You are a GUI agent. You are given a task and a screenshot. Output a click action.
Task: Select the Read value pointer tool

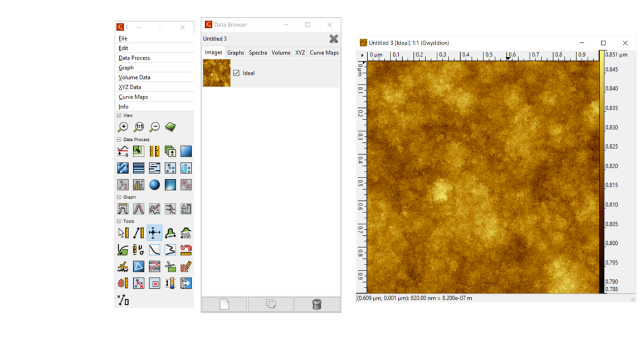pyautogui.click(x=123, y=233)
